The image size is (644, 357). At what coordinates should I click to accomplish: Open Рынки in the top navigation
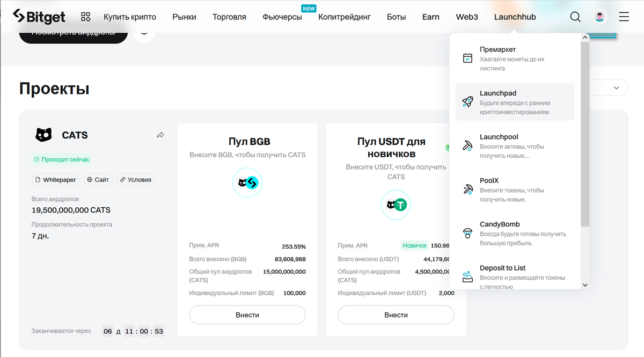pyautogui.click(x=184, y=17)
